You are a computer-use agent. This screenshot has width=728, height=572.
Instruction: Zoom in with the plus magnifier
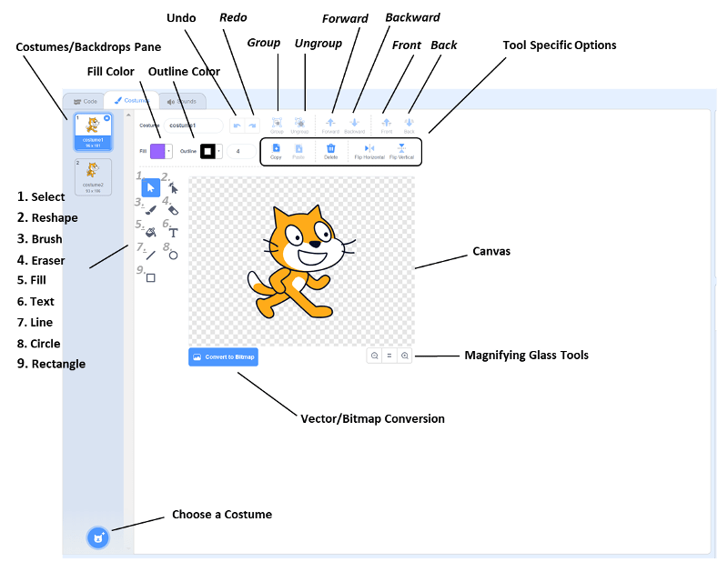point(405,356)
